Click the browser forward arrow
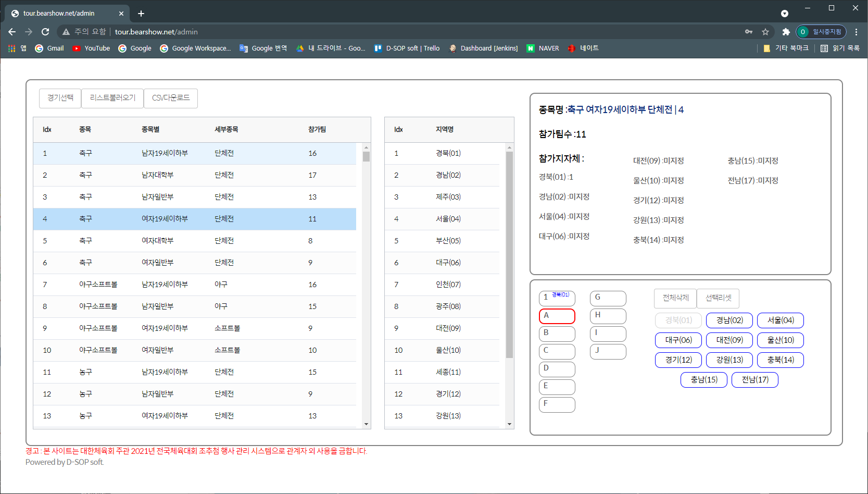The image size is (868, 494). coord(29,32)
